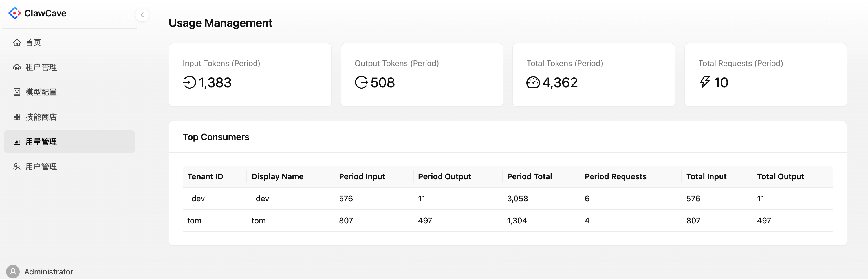Click the Output Tokens arrow icon
This screenshot has height=279, width=868.
coord(361,82)
